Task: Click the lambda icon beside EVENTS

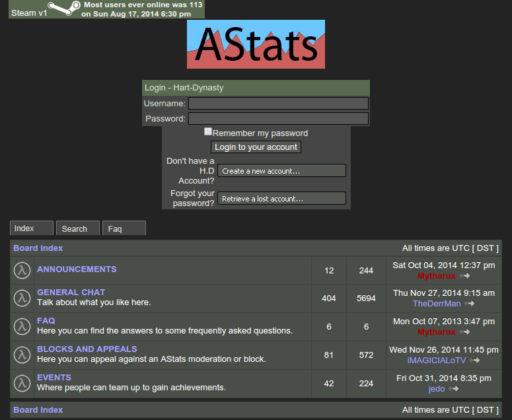Action: pos(22,383)
